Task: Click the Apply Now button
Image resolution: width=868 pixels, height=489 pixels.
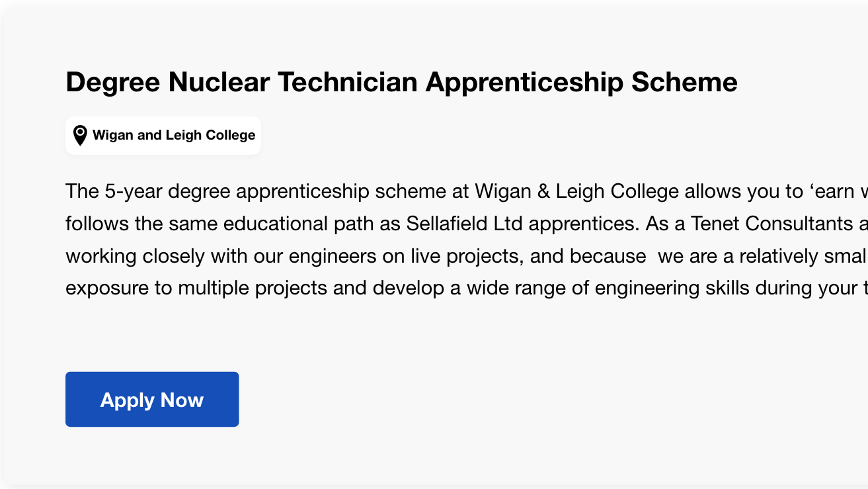Action: click(x=152, y=399)
